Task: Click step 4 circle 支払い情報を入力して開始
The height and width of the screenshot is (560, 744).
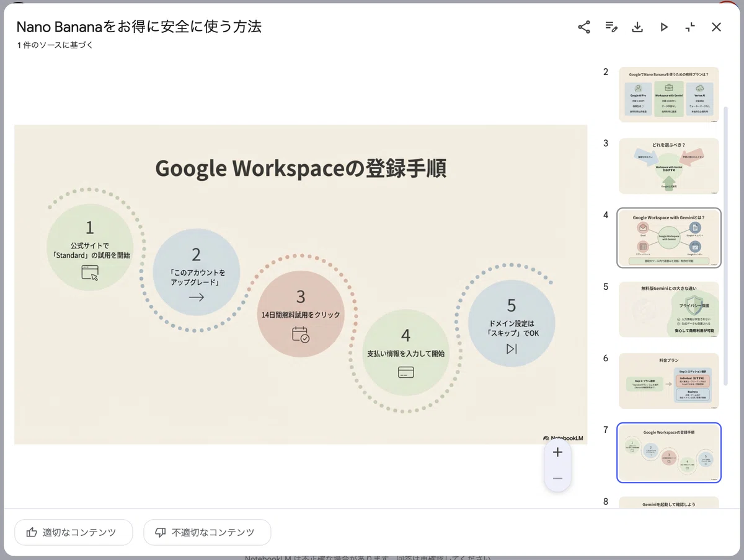Action: tap(405, 353)
